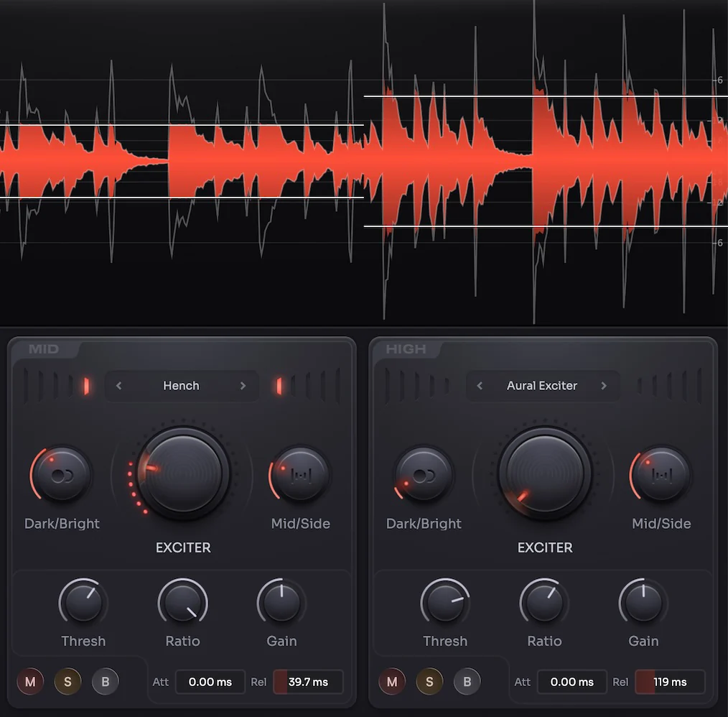Open the Hench preset name display
This screenshot has height=717, width=728.
tap(181, 386)
